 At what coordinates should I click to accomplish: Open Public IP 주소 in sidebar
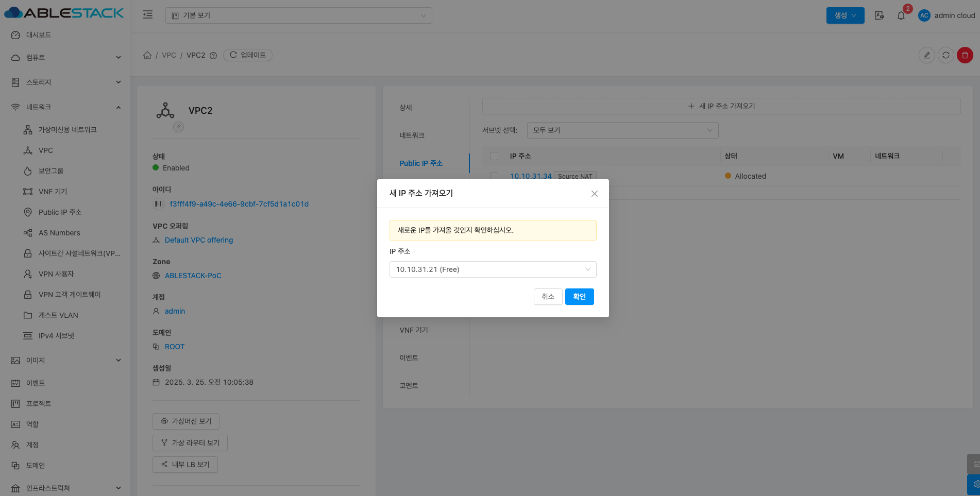[60, 212]
